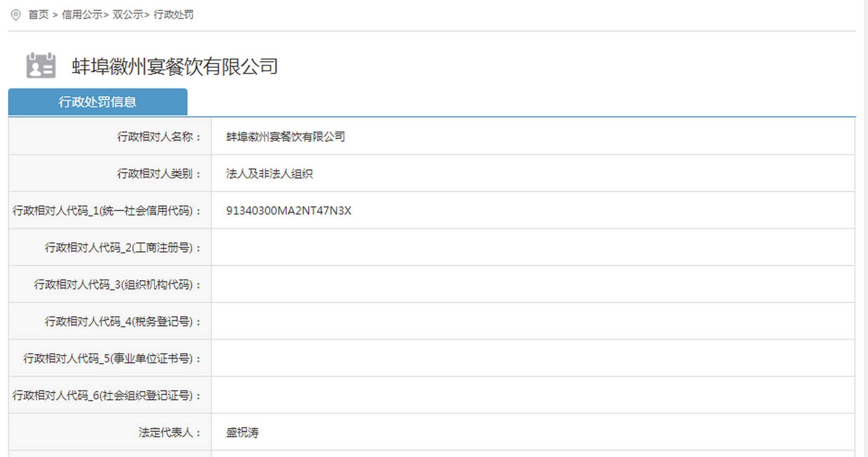The image size is (868, 457).
Task: Click the company ID card icon
Action: pyautogui.click(x=41, y=65)
